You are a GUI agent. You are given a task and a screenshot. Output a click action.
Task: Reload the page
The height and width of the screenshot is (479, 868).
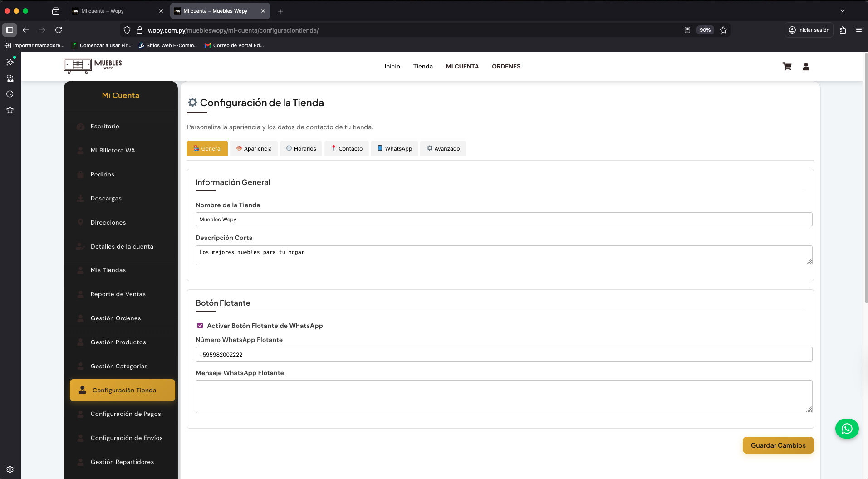(x=59, y=30)
